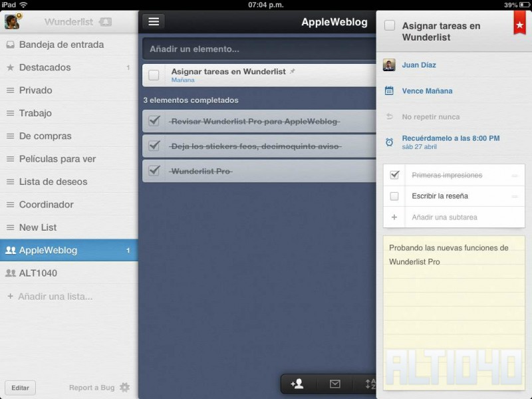Click the Report a Bug link
This screenshot has width=532, height=399.
click(91, 387)
